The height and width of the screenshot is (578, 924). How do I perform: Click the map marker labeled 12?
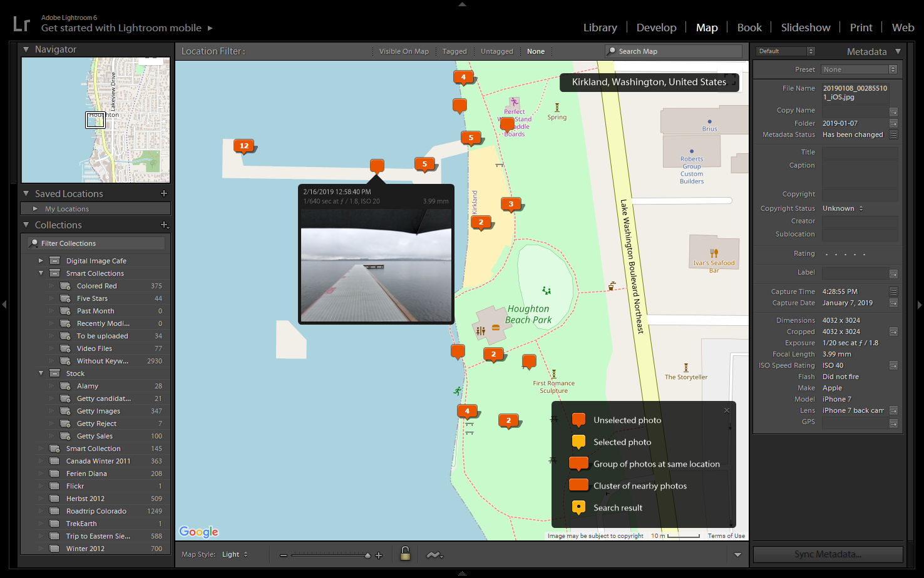[x=244, y=146]
